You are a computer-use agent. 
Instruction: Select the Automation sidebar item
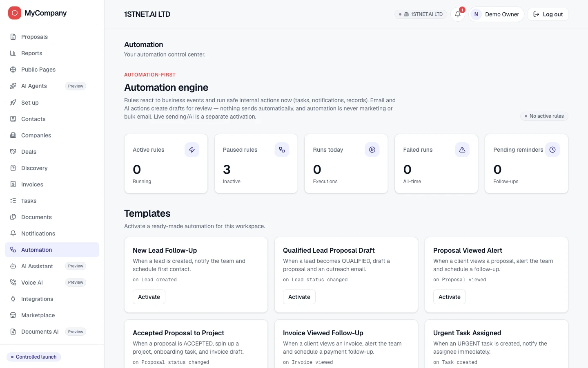click(52, 250)
